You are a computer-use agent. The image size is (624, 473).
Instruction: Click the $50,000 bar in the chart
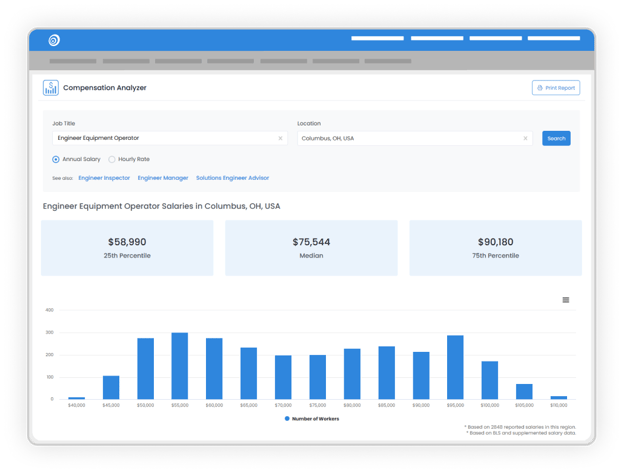[146, 369]
